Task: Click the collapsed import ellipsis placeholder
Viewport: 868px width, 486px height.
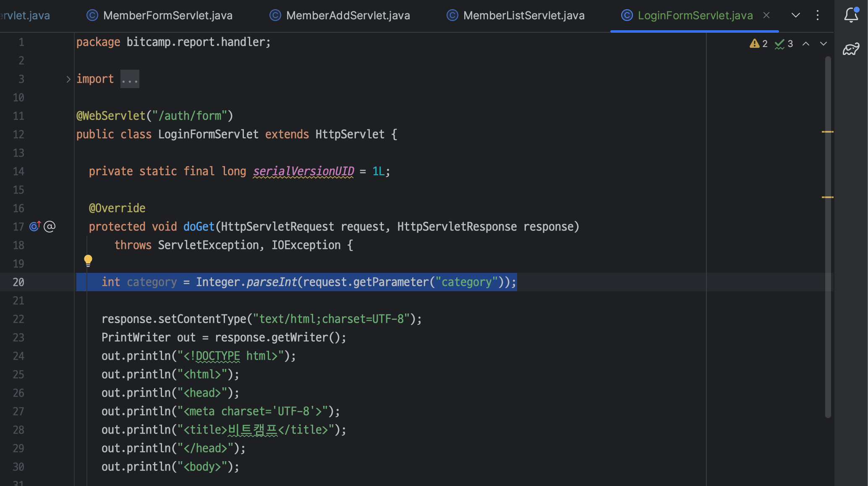Action: pyautogui.click(x=130, y=79)
